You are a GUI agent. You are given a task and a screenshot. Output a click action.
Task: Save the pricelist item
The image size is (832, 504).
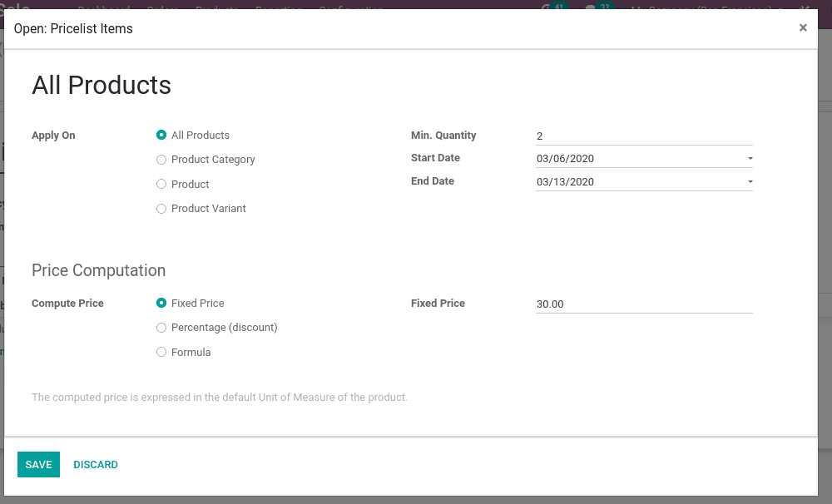tap(39, 465)
